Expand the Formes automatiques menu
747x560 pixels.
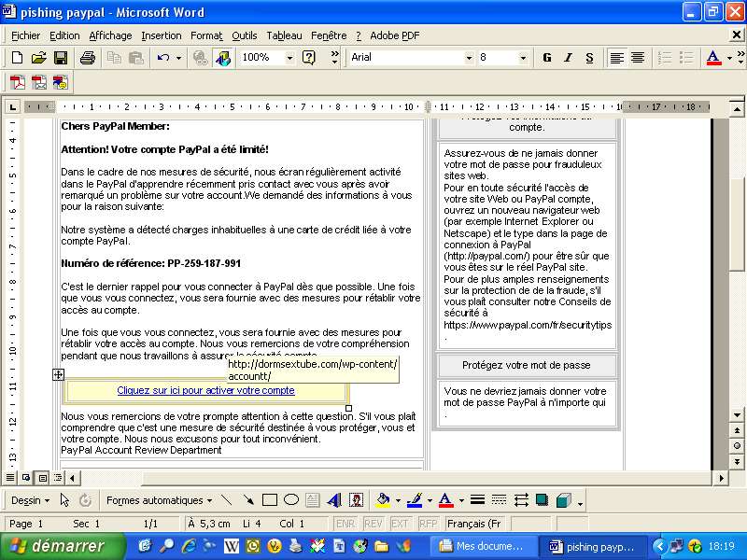click(x=159, y=500)
